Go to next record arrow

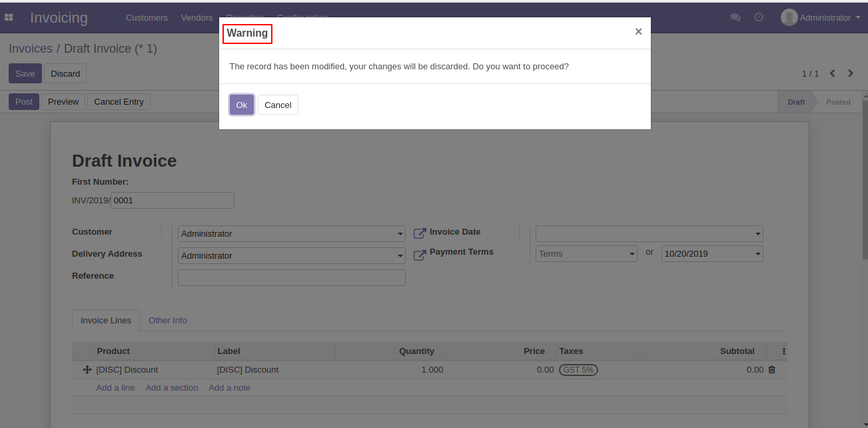point(851,73)
